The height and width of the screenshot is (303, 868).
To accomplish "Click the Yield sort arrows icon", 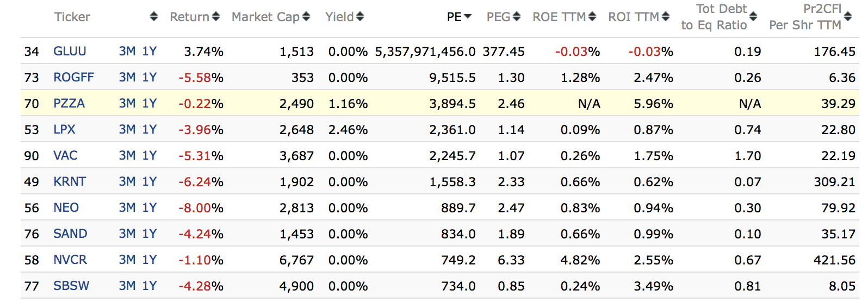I will (x=360, y=17).
